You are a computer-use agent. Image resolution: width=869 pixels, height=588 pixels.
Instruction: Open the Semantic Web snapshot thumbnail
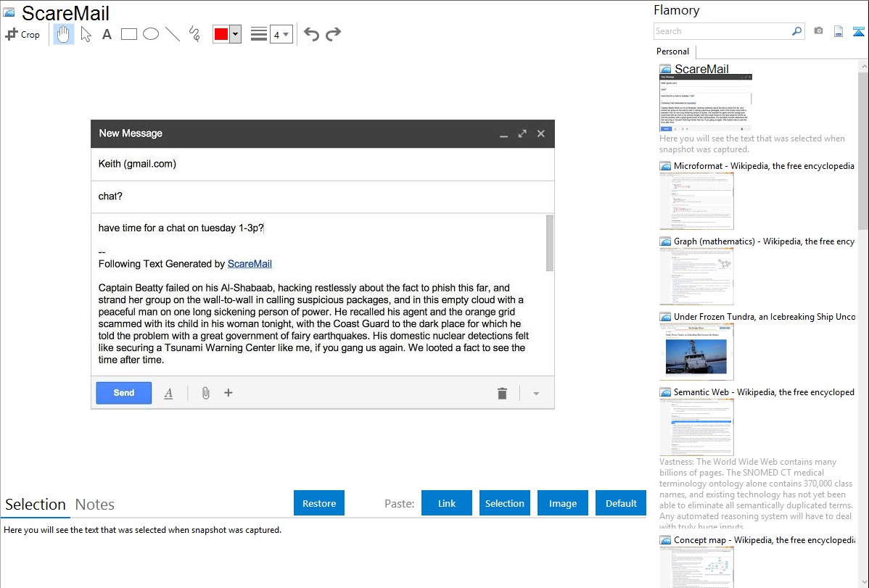pos(696,427)
